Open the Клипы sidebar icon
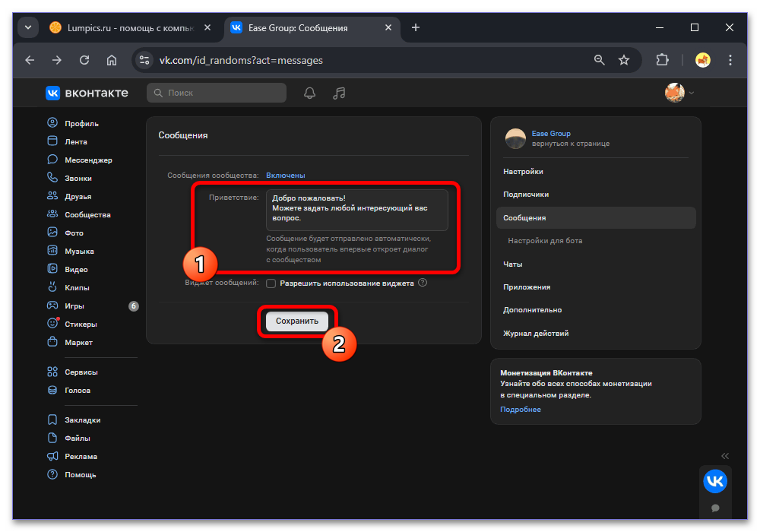Screen dimensions: 760x532 tap(52, 287)
